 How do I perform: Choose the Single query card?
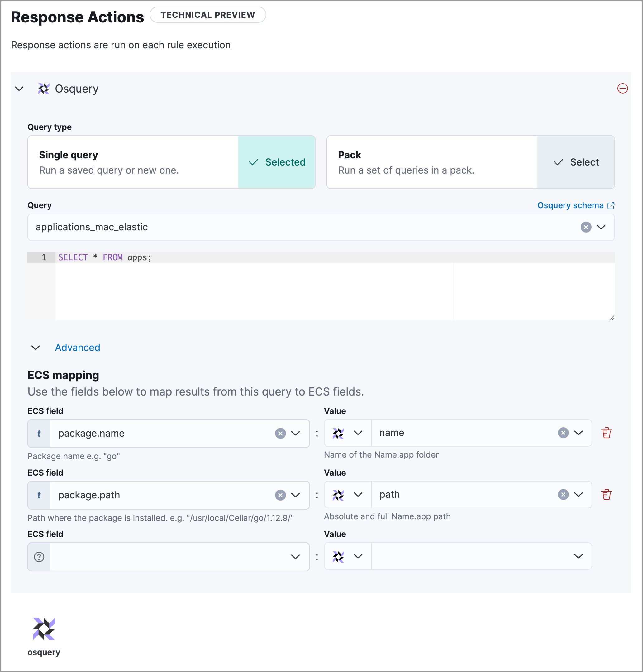(171, 162)
